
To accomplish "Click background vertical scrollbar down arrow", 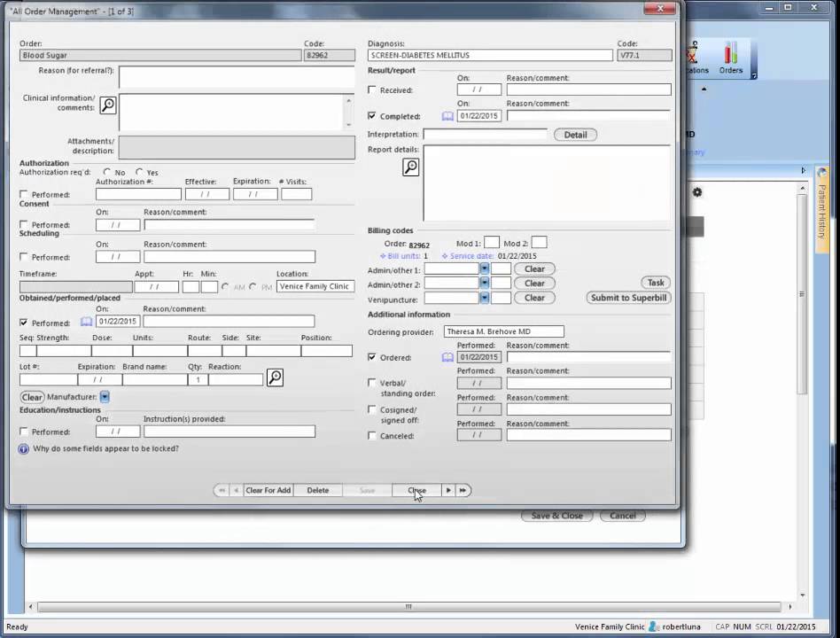I will [x=802, y=595].
